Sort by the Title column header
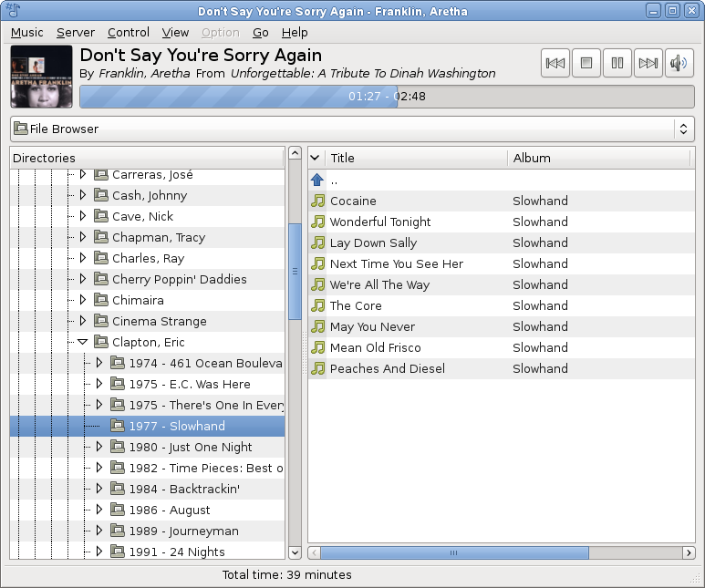The height and width of the screenshot is (588, 705). tap(417, 159)
